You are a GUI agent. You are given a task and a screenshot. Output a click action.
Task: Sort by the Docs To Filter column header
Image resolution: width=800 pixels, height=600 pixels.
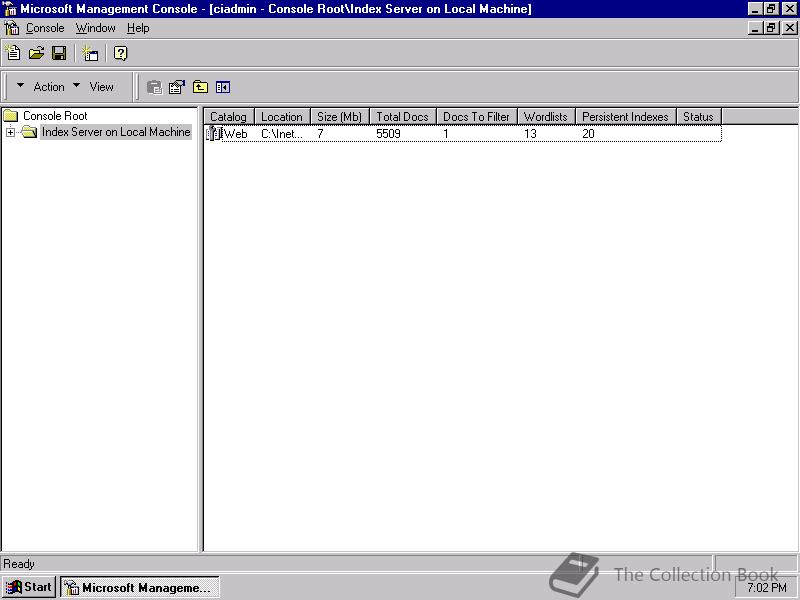(476, 117)
